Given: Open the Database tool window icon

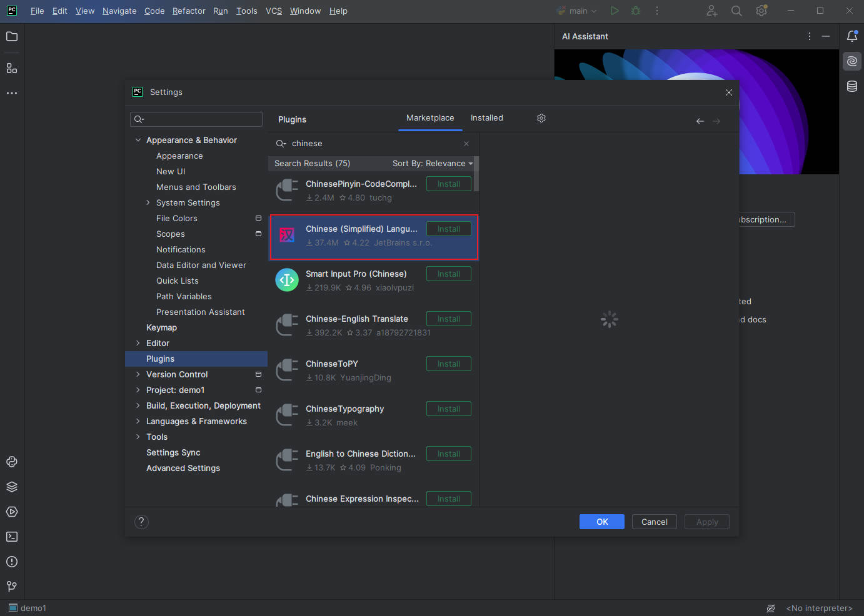Looking at the screenshot, I should point(852,86).
